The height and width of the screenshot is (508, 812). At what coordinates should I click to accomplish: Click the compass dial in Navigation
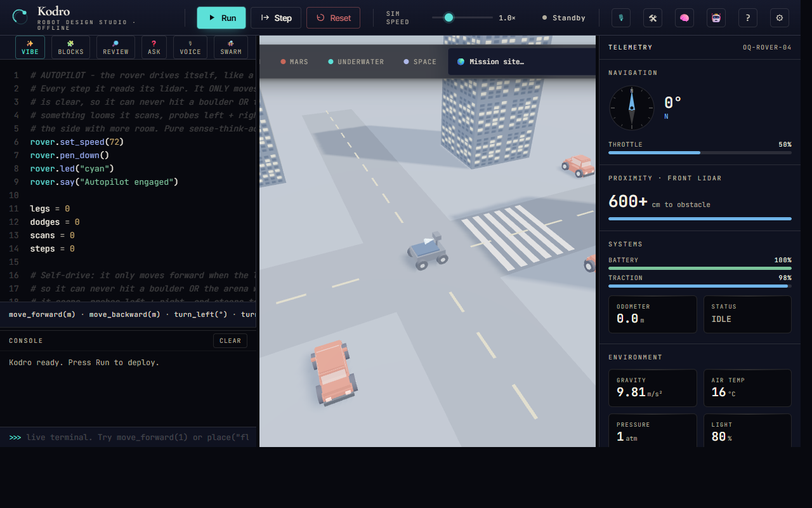click(631, 108)
